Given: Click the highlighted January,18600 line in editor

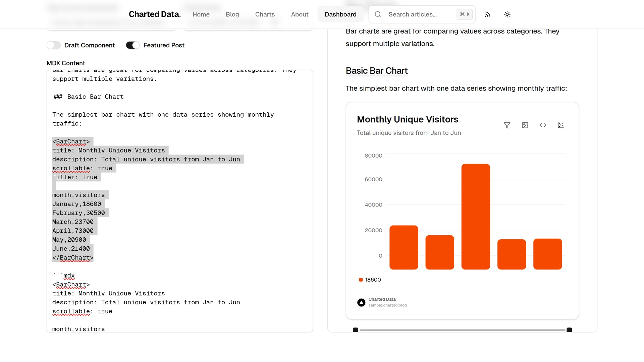Looking at the screenshot, I should pyautogui.click(x=77, y=204).
